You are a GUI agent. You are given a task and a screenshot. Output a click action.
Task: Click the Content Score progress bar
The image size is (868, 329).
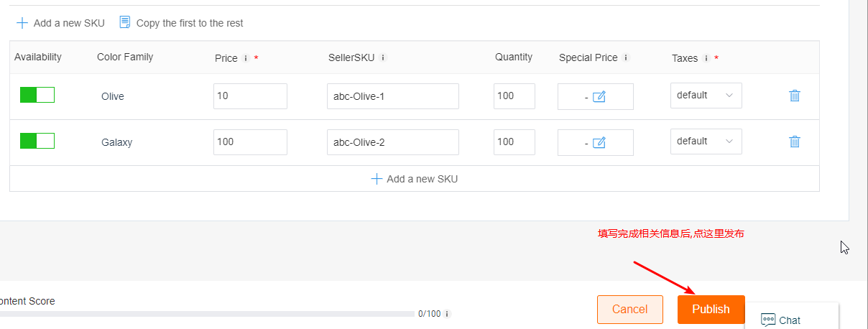pos(208,314)
